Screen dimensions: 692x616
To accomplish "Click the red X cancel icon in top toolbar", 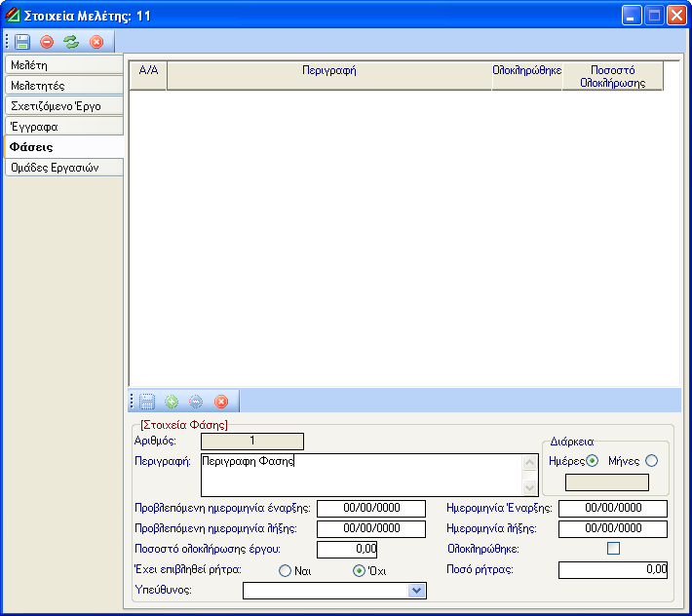I will coord(96,42).
